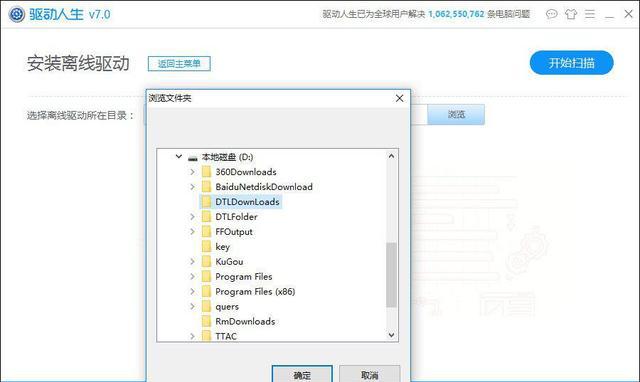The height and width of the screenshot is (382, 640).
Task: Select the DTLDownLoads folder
Action: pos(247,202)
